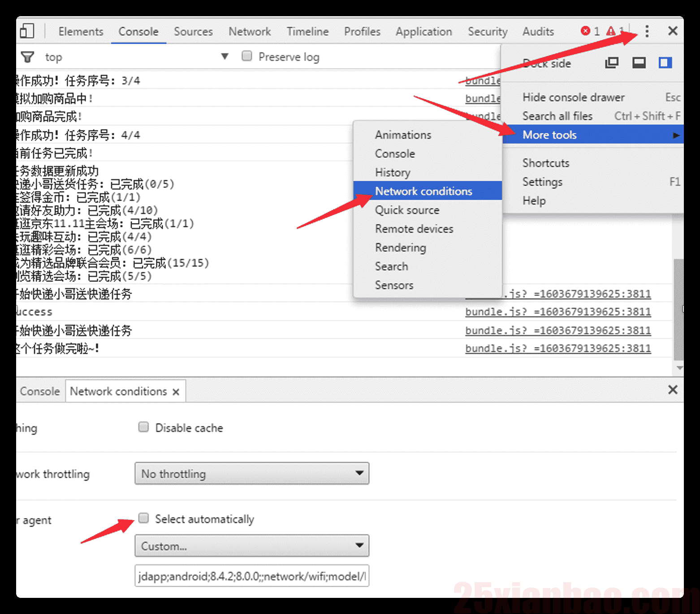
Task: Check the Disable cache option
Action: tap(143, 427)
